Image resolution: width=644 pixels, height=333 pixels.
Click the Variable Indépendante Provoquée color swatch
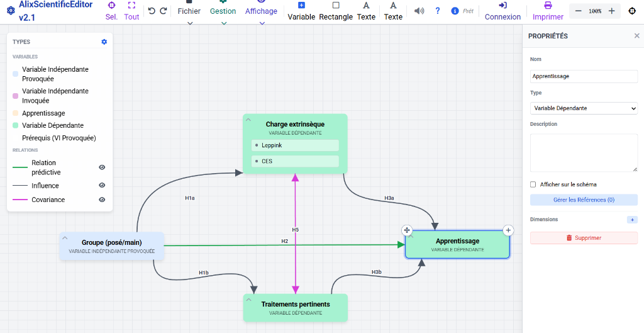15,74
